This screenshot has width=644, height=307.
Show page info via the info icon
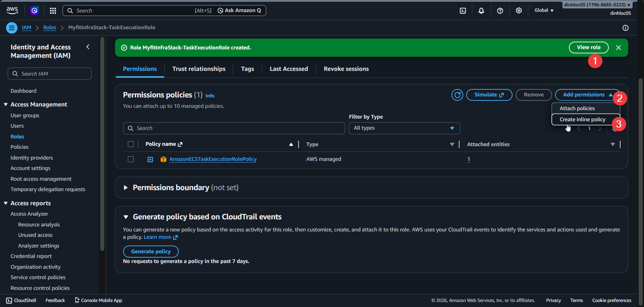pos(626,28)
